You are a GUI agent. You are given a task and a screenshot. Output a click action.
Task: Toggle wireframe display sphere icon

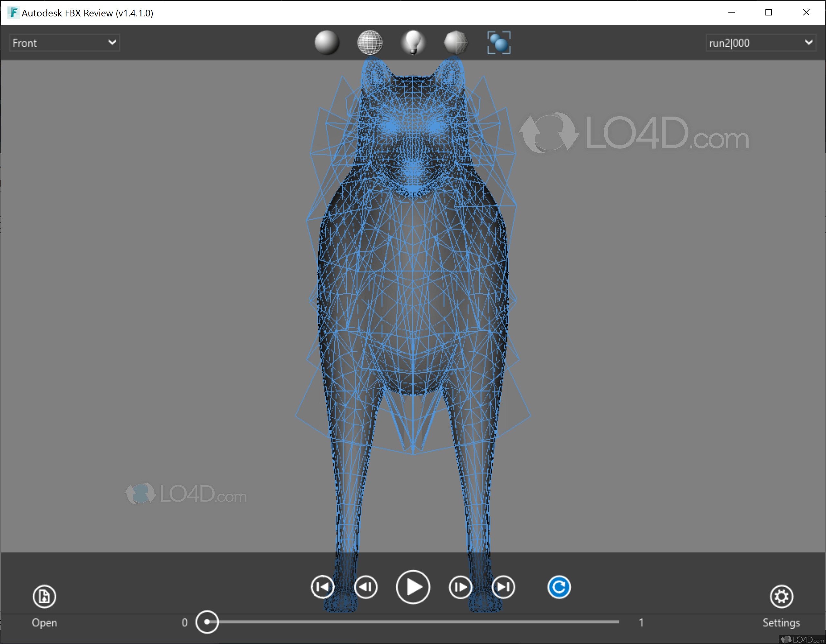pos(370,42)
